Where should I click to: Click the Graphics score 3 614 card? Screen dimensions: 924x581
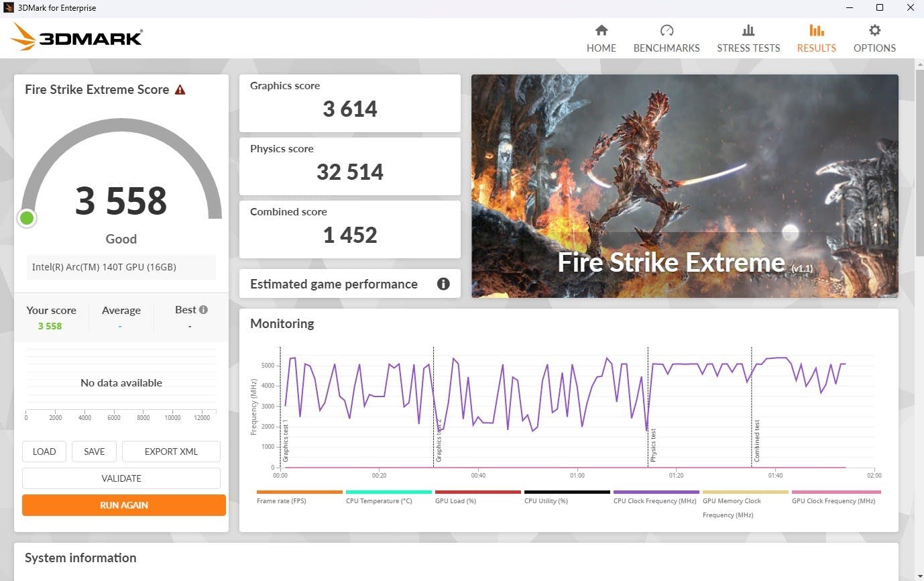pyautogui.click(x=350, y=103)
